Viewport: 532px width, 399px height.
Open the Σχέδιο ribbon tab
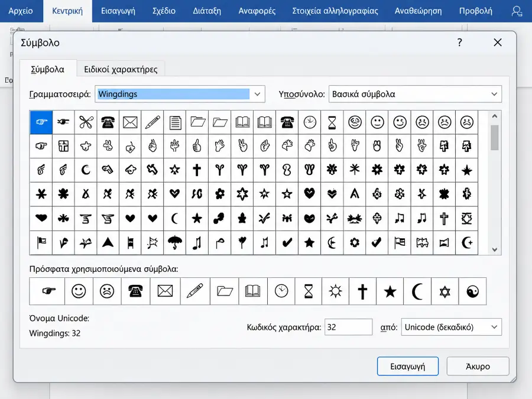164,11
